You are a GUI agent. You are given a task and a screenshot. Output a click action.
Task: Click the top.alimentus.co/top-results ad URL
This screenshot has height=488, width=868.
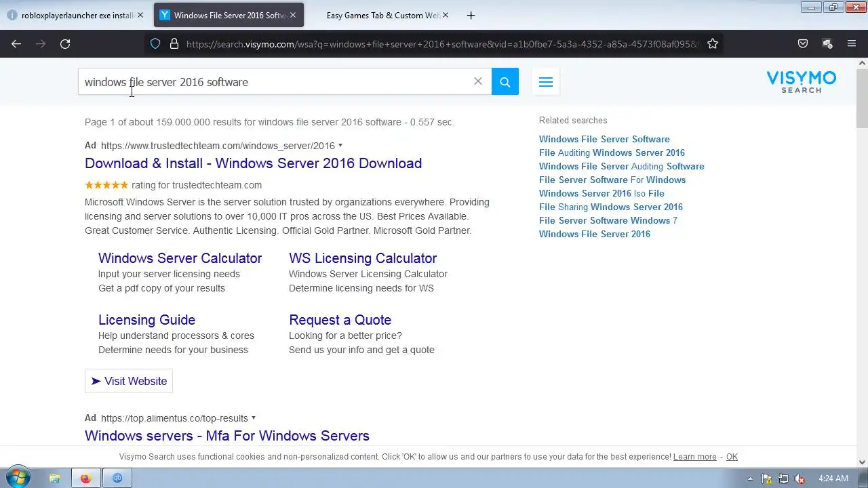coord(174,418)
